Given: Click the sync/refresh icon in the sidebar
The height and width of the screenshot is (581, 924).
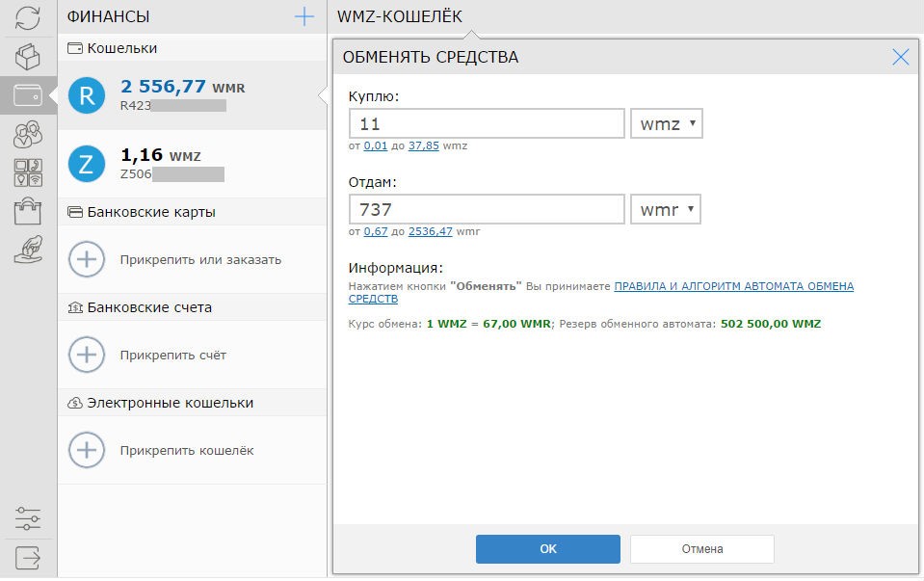Looking at the screenshot, I should (28, 16).
